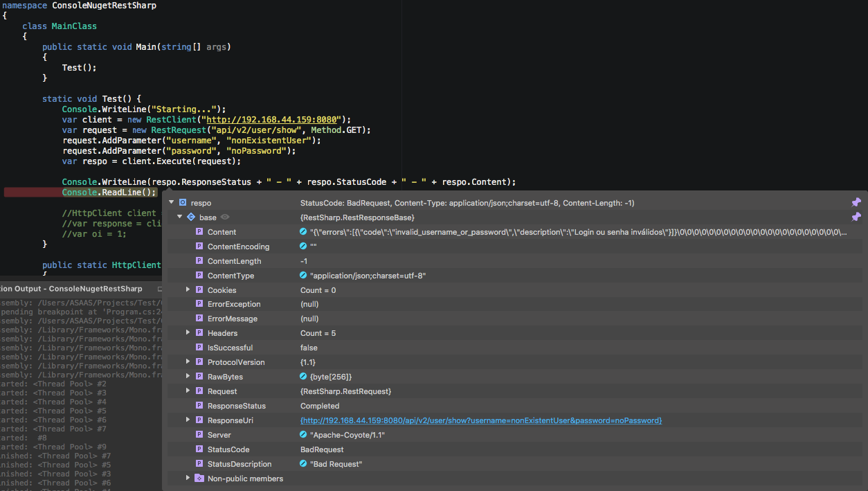Click the property icon for Headers

point(199,333)
